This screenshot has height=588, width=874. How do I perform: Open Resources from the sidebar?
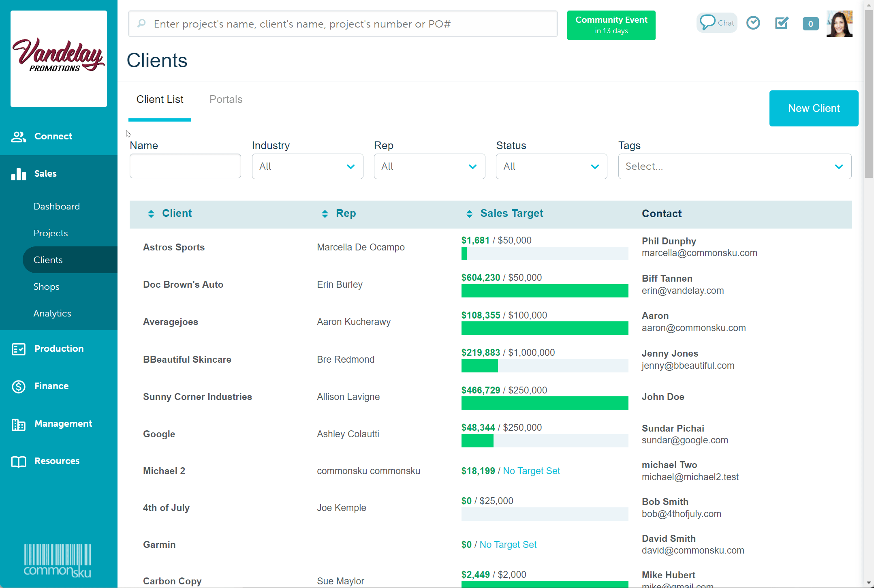[x=57, y=461]
